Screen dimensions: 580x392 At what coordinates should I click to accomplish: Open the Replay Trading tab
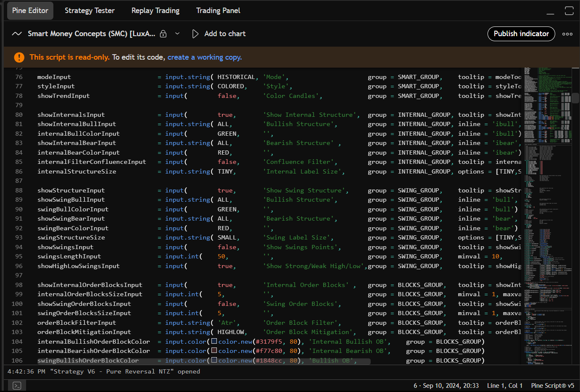pyautogui.click(x=155, y=11)
